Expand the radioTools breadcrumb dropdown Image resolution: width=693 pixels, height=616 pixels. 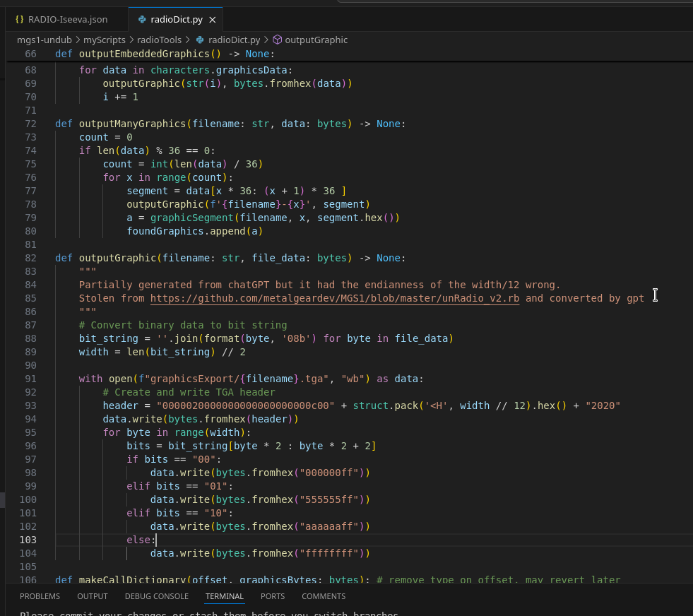[159, 40]
